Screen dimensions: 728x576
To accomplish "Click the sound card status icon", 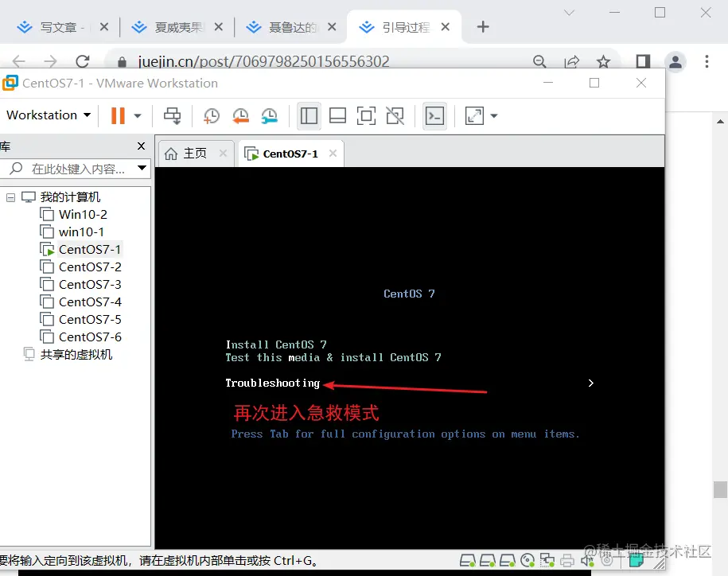I will pyautogui.click(x=587, y=561).
